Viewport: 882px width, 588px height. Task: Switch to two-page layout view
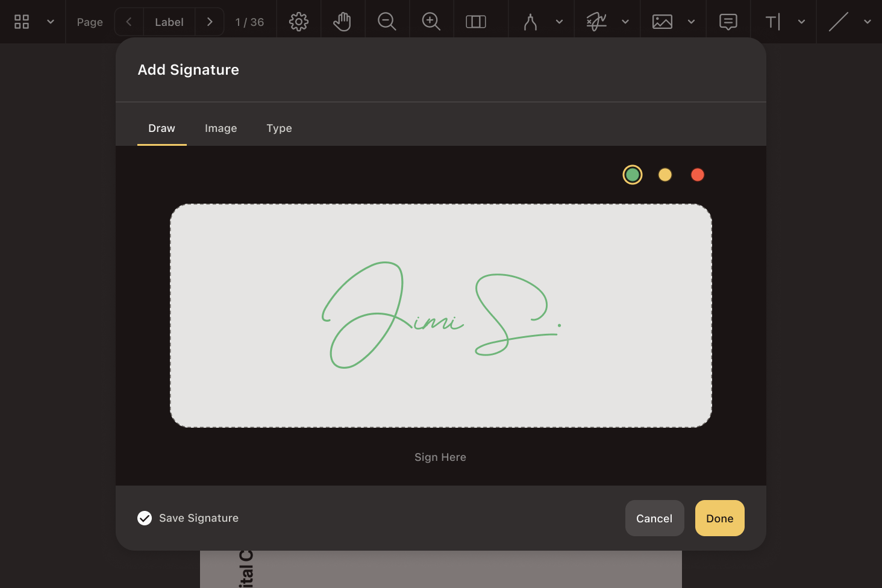click(476, 20)
